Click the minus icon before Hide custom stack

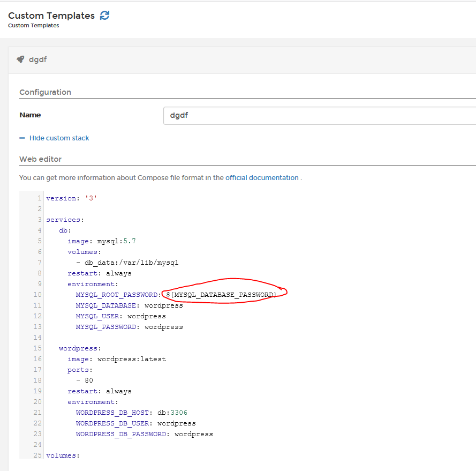[21, 138]
